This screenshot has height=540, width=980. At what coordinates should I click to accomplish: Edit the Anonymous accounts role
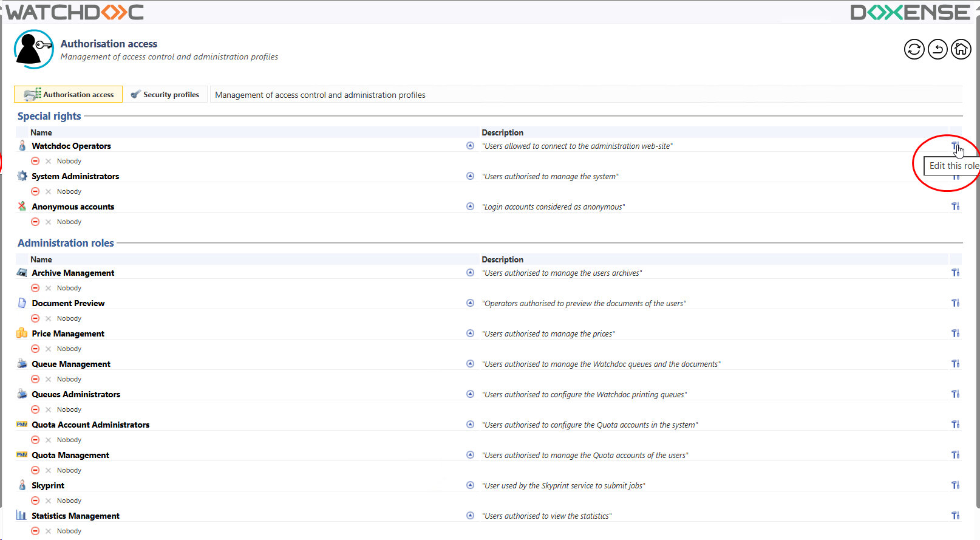tap(955, 207)
